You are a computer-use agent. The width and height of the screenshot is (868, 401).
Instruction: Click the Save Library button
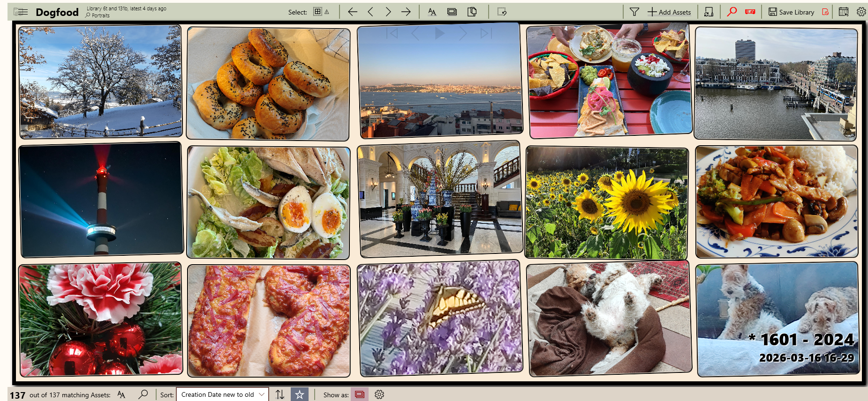click(791, 12)
